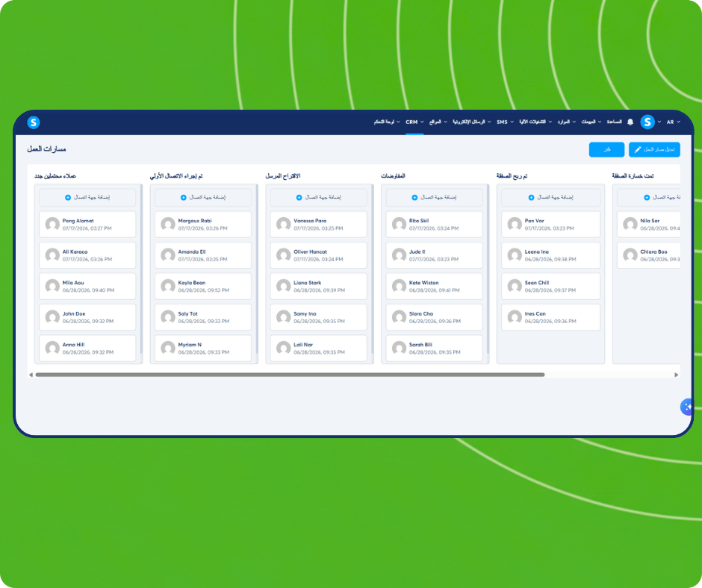The height and width of the screenshot is (588, 702).
Task: Click Sean Chill's avatar icon
Action: [x=515, y=286]
